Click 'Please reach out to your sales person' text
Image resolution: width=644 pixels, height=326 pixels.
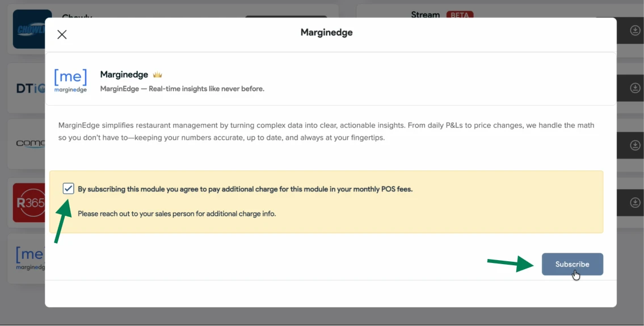[x=176, y=214]
